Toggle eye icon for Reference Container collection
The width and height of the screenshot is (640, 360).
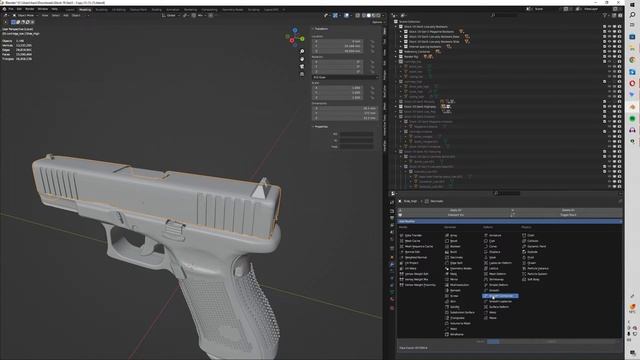609,51
